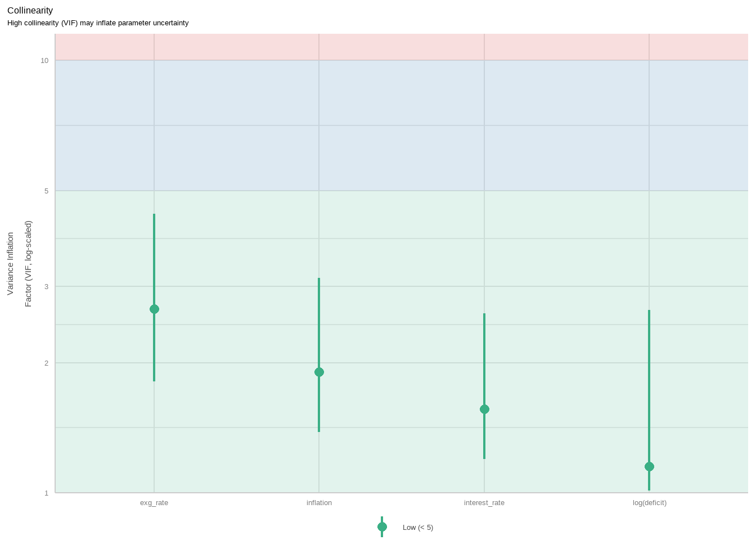
Task: Click the exg_rate VIF point marker
Action: (154, 309)
